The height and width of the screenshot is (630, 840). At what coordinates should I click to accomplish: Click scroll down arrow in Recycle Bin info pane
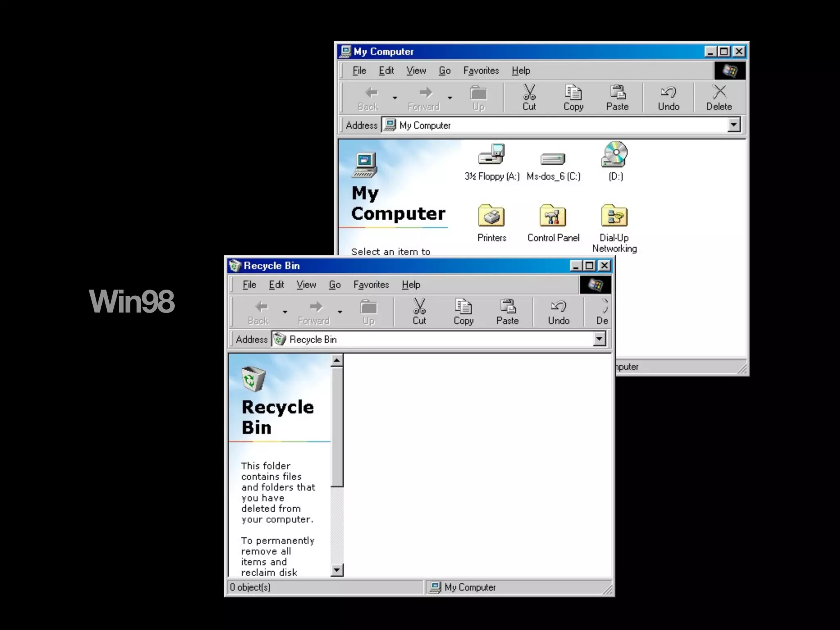[x=337, y=570]
